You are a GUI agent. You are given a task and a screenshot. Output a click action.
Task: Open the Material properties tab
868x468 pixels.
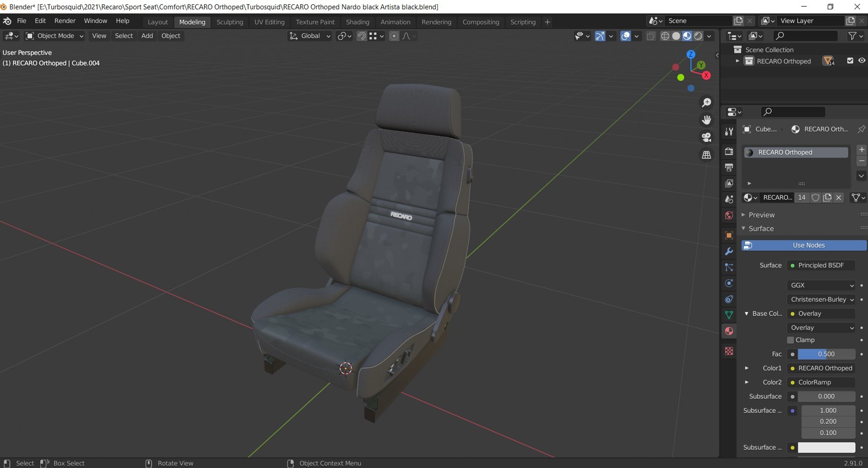click(x=729, y=331)
